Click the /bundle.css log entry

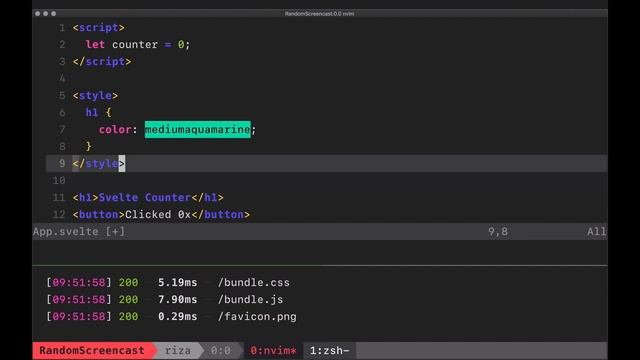pyautogui.click(x=253, y=282)
